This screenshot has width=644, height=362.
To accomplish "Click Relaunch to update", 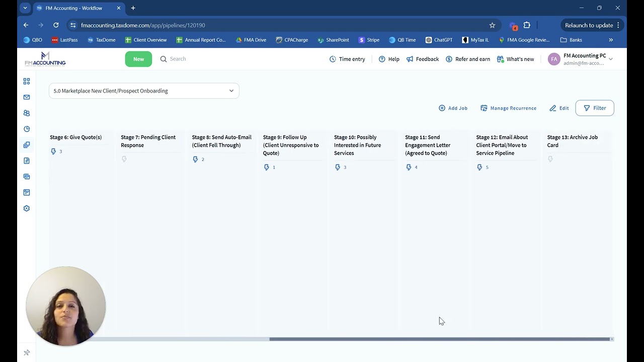I will [x=592, y=25].
